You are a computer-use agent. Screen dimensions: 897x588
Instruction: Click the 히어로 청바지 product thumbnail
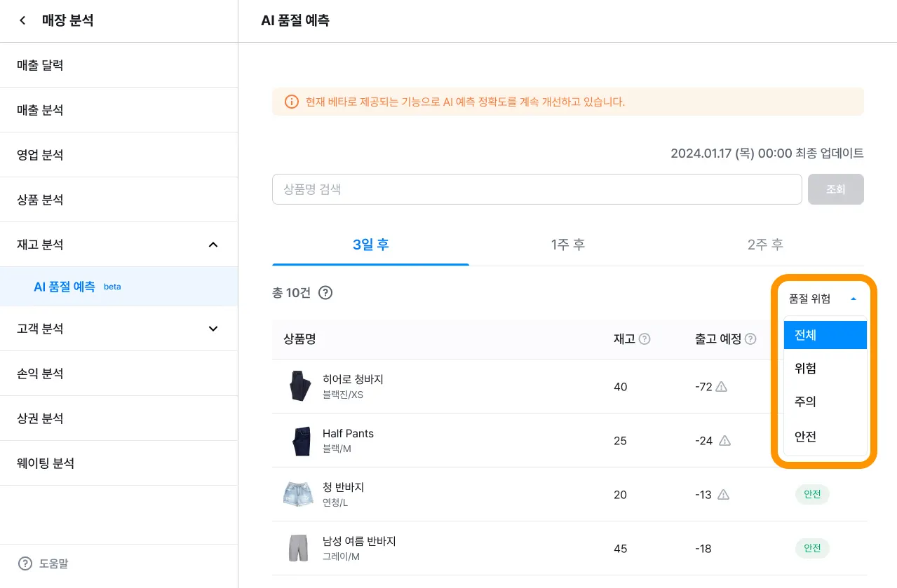299,386
